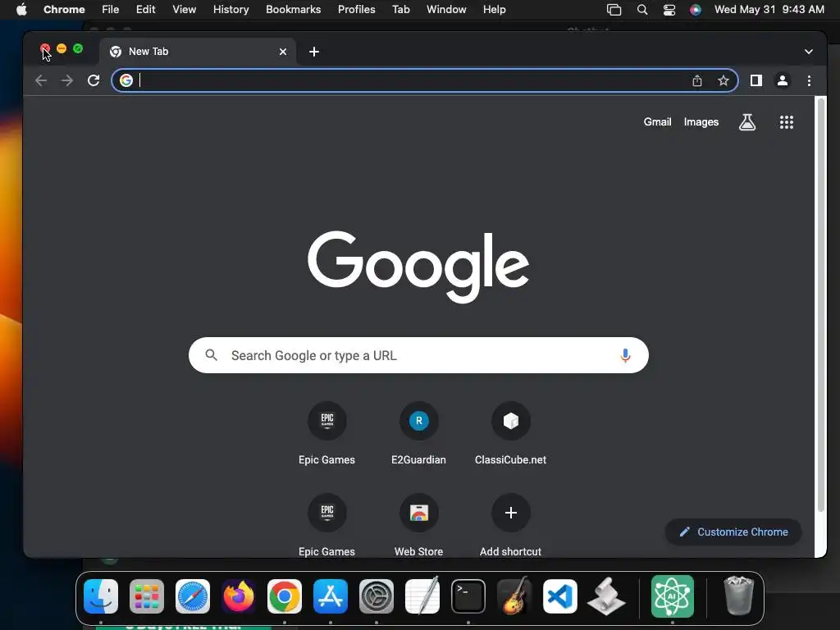Screen dimensions: 840x630
Task: Open Spotlight search in the menu bar
Action: [x=641, y=10]
